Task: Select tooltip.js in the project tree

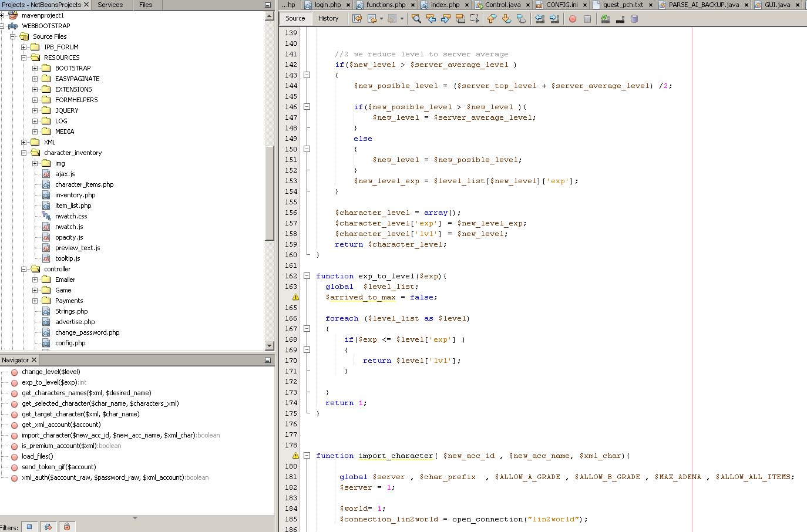Action: point(68,258)
